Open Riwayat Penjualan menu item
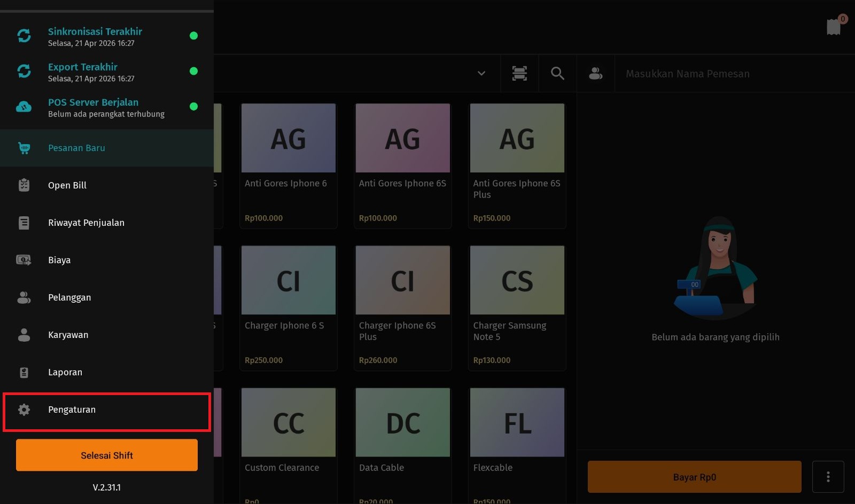Viewport: 855px width, 504px height. (86, 223)
